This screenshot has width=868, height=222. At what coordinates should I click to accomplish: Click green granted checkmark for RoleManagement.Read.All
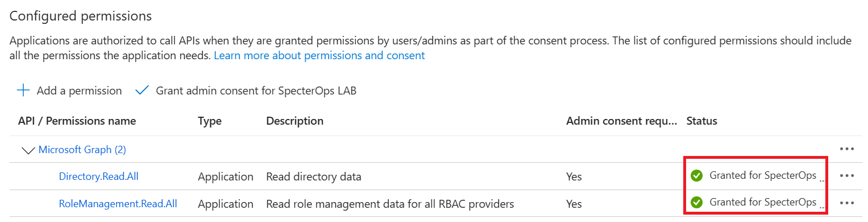(696, 203)
